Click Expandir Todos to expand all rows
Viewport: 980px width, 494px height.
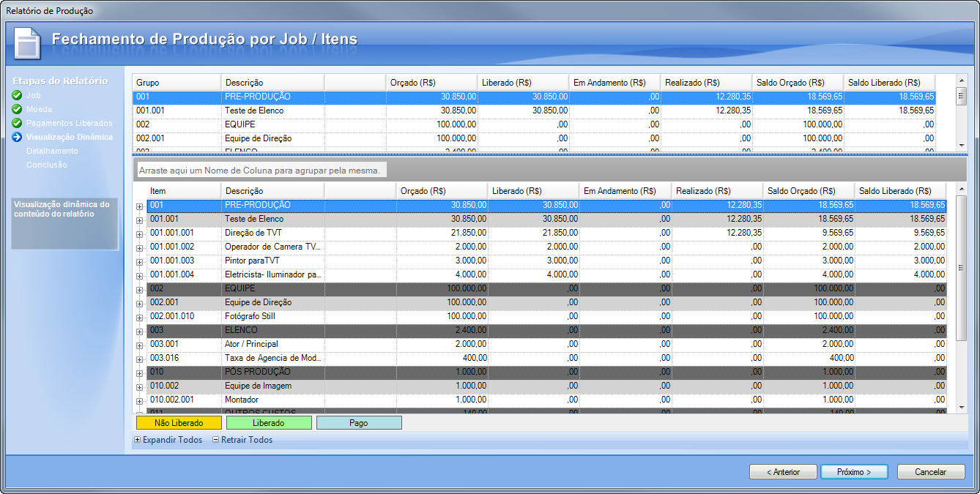[168, 440]
